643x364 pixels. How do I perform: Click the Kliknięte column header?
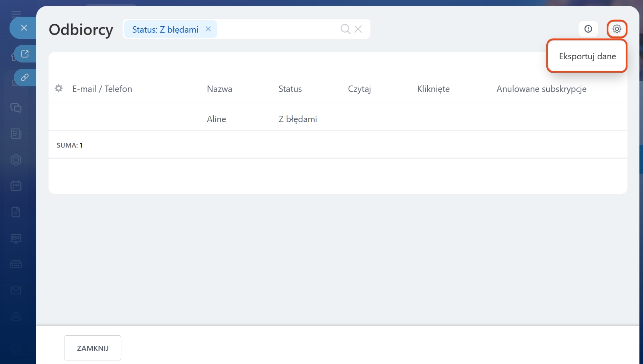click(x=433, y=89)
